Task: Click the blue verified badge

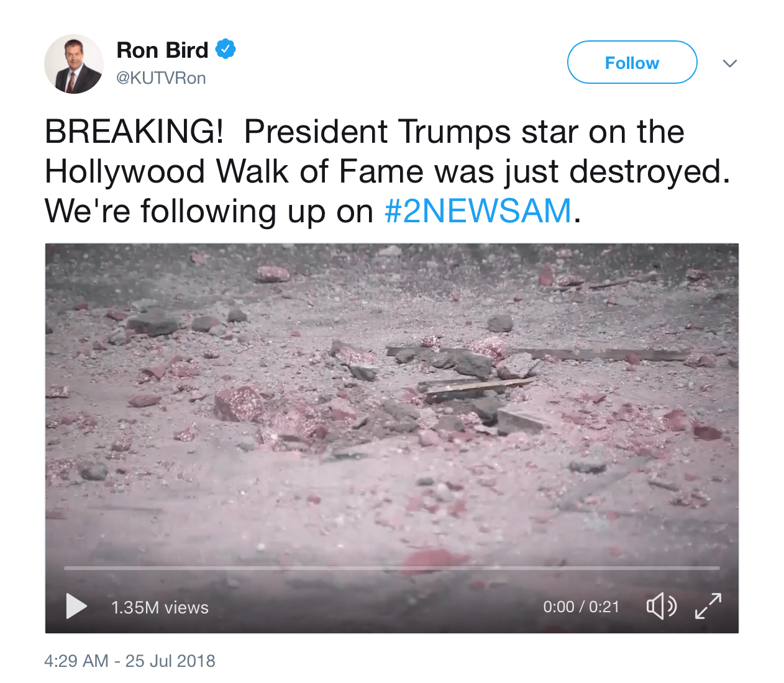Action: click(226, 49)
